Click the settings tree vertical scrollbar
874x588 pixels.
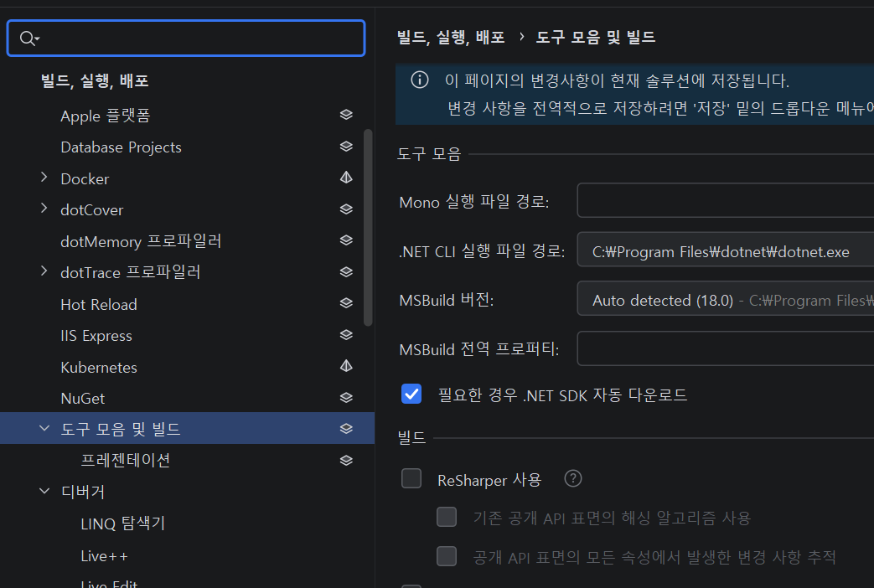click(368, 226)
